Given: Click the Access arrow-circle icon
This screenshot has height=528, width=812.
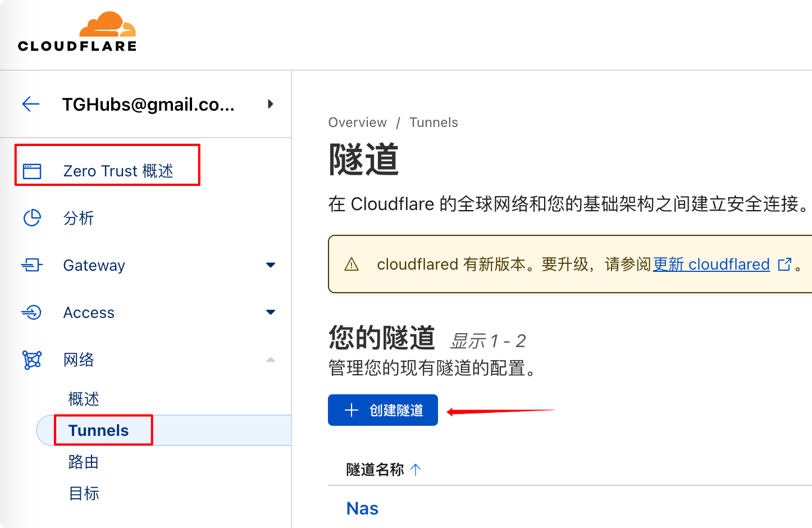Looking at the screenshot, I should pyautogui.click(x=32, y=312).
